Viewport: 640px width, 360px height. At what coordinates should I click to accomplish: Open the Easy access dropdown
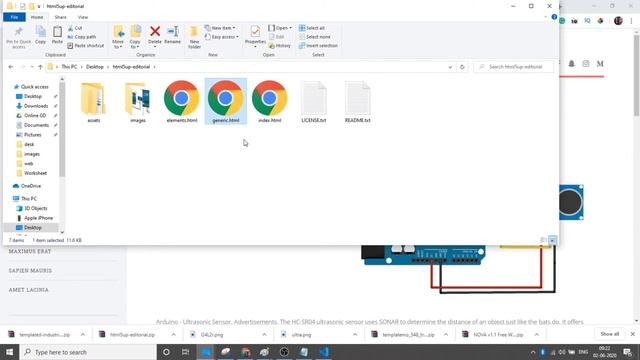click(x=222, y=37)
